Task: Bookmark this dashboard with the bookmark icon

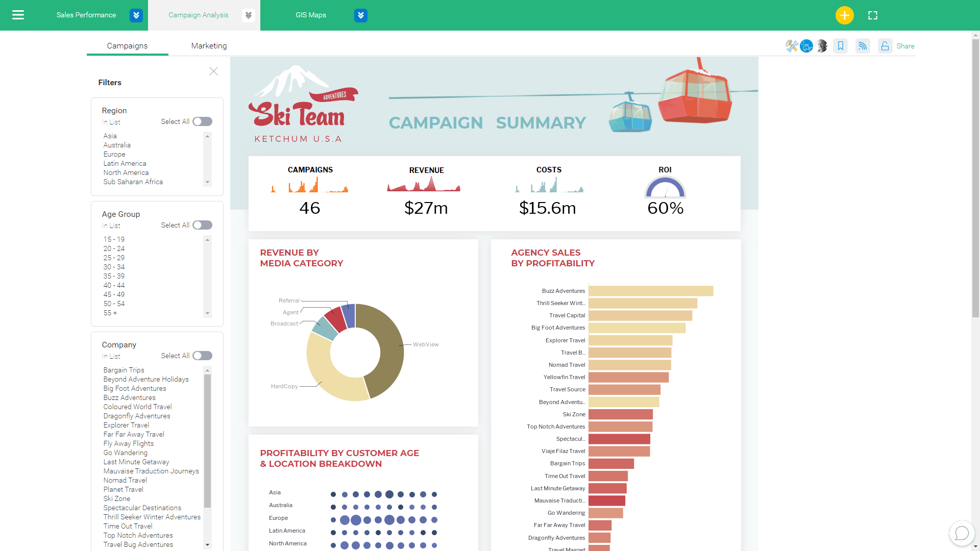Action: click(841, 46)
